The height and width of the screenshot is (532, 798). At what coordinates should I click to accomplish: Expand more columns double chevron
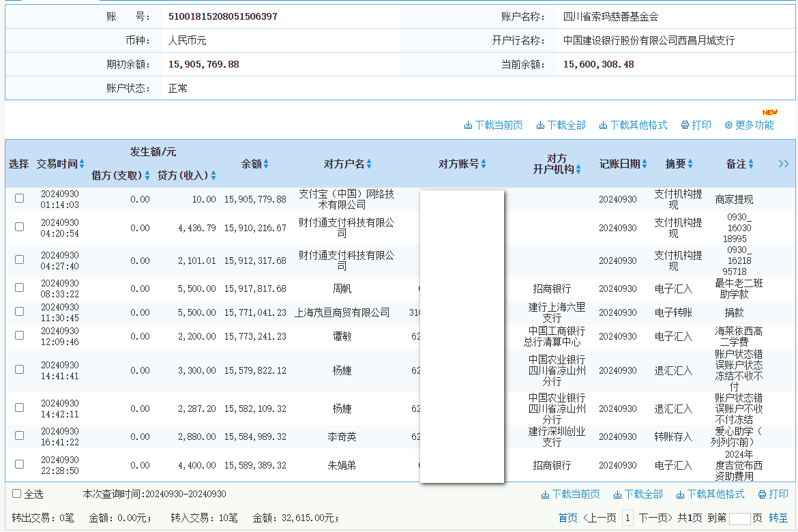[x=783, y=164]
